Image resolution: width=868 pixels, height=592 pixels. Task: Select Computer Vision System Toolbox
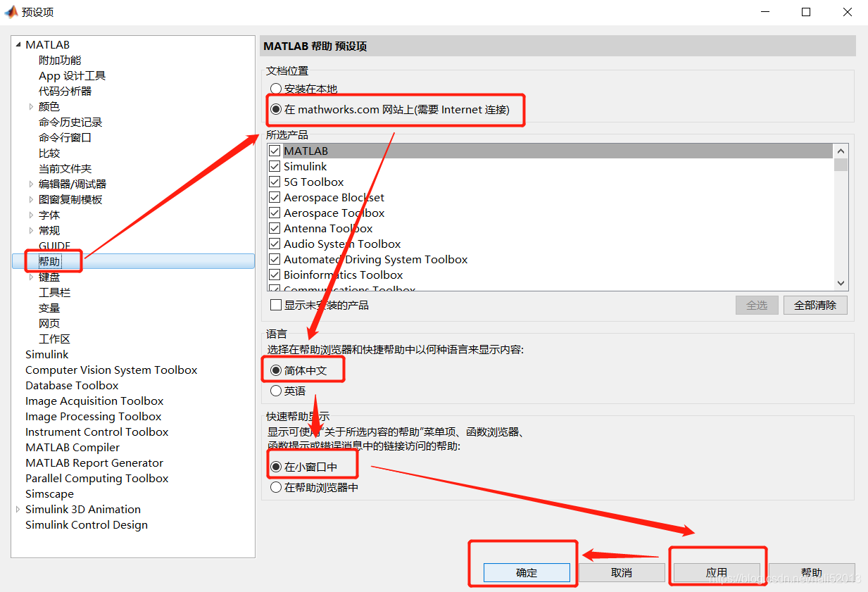click(111, 370)
